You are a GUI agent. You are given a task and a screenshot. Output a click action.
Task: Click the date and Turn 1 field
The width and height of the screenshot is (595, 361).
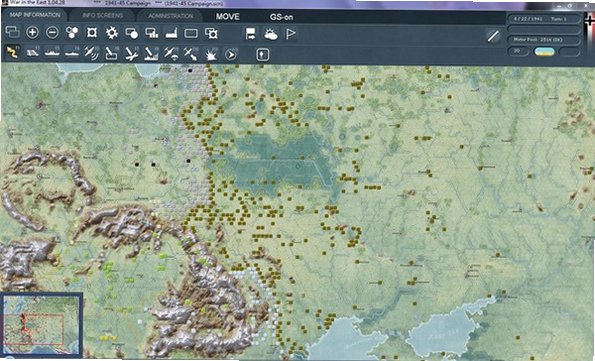click(x=544, y=19)
